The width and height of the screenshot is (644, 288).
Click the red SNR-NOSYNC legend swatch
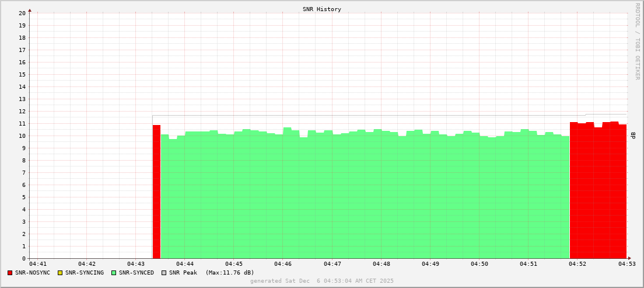pyautogui.click(x=10, y=273)
